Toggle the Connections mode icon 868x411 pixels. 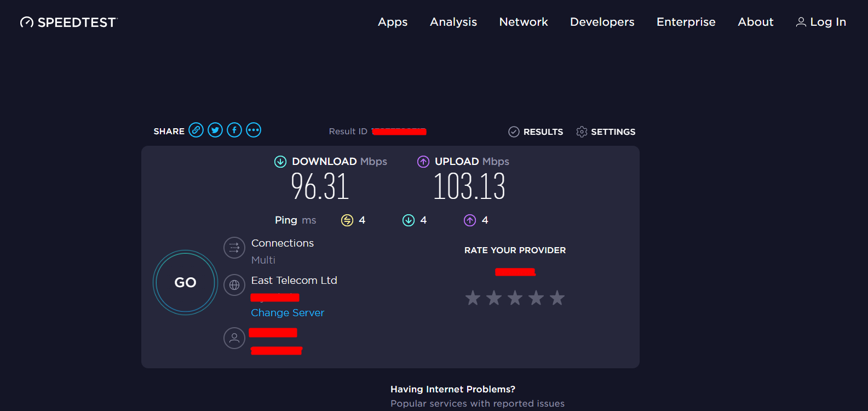click(x=234, y=248)
